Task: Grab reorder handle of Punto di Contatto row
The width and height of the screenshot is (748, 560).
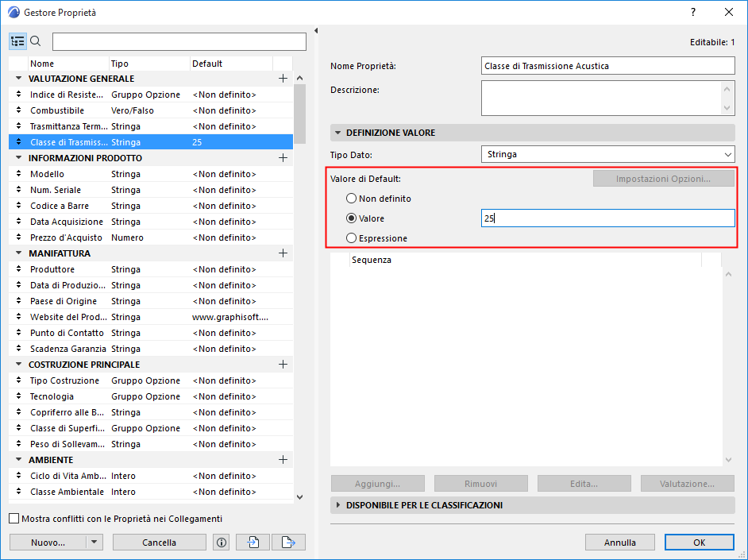Action: (18, 333)
